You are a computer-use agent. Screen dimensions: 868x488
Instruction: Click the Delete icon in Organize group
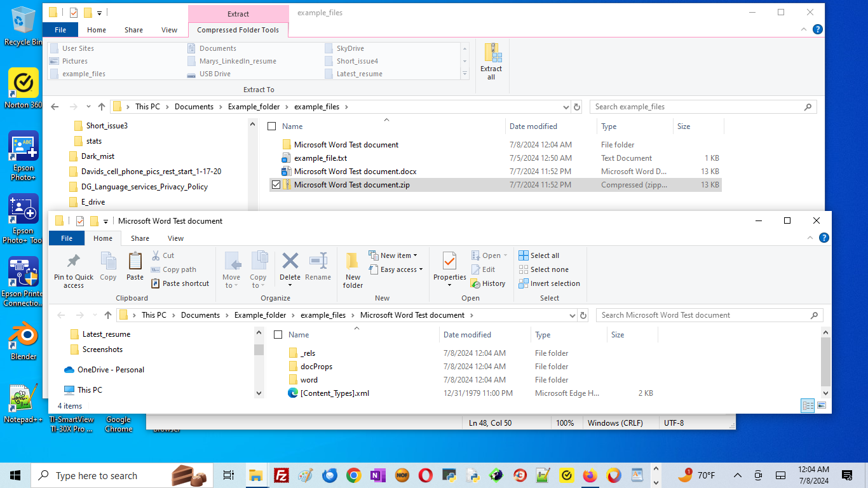(290, 267)
